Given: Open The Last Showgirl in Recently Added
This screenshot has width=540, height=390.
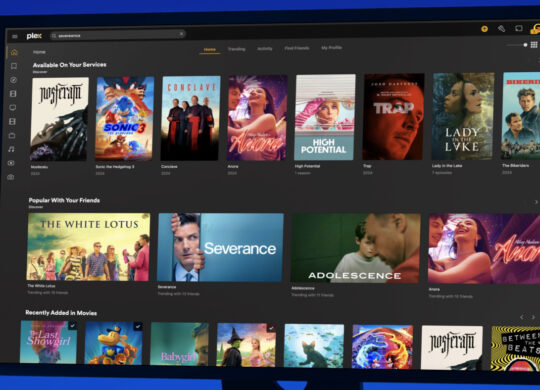Looking at the screenshot, I should (49, 342).
